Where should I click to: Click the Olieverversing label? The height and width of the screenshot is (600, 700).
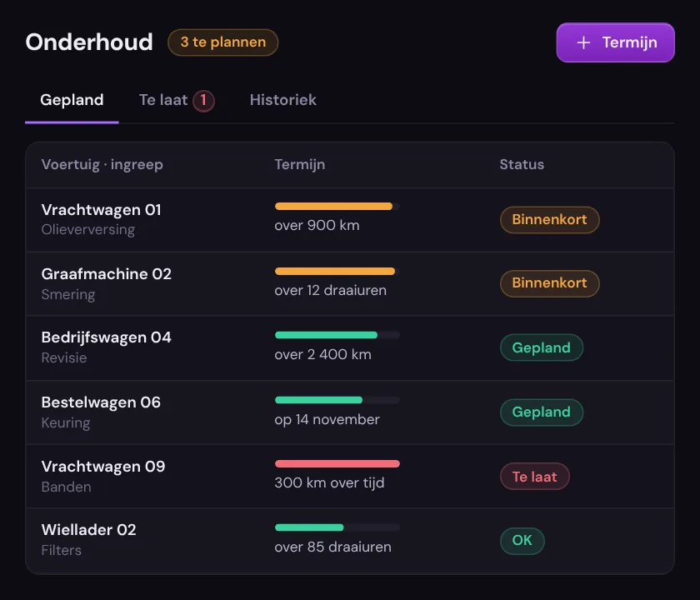tap(88, 229)
